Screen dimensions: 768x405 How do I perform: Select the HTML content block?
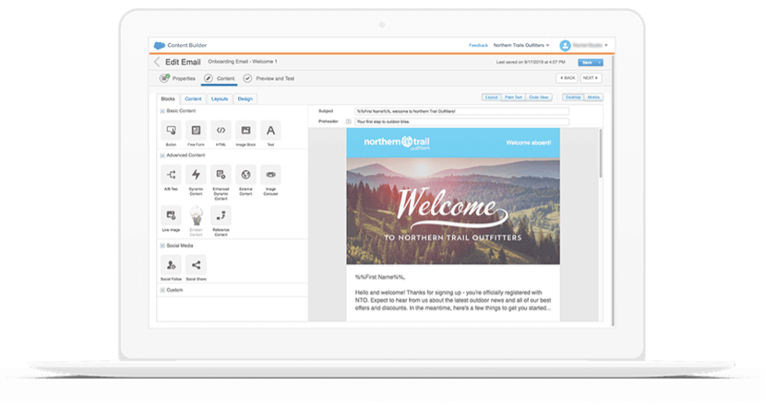click(x=221, y=131)
